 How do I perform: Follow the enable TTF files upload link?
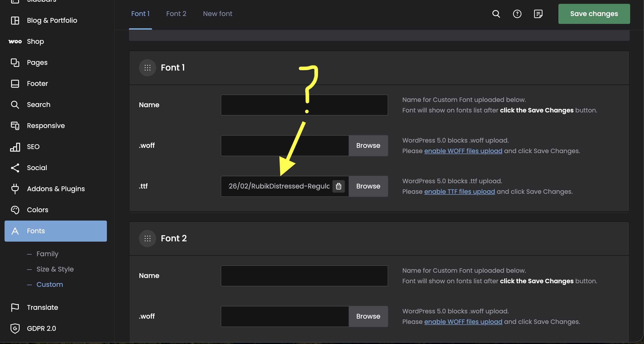(x=459, y=192)
